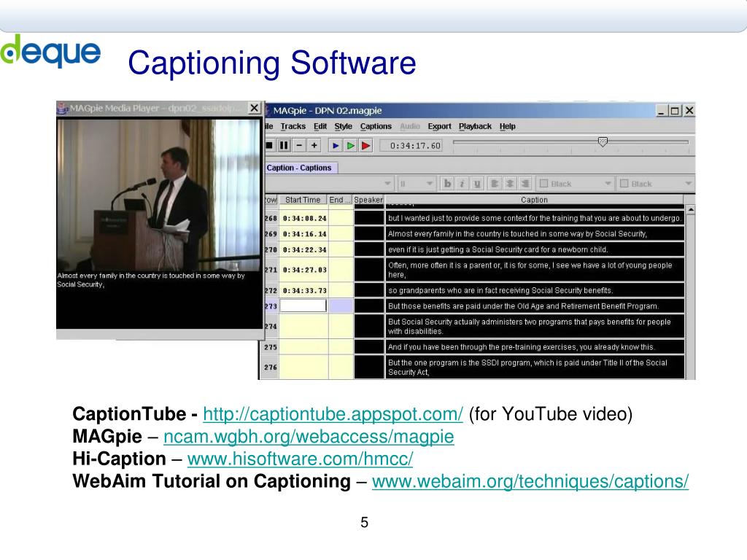Select start time 0:34:33.73 in row 272
The width and height of the screenshot is (747, 560).
tap(304, 290)
